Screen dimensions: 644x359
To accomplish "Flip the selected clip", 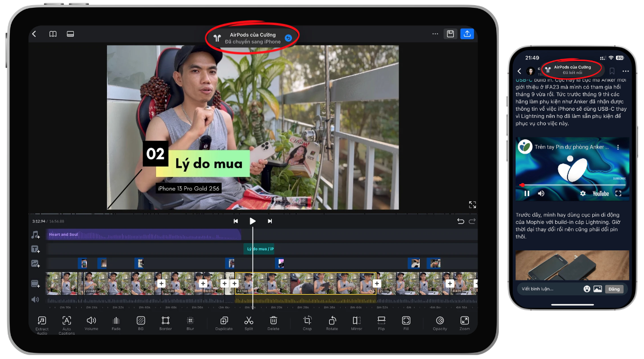I will [x=381, y=323].
